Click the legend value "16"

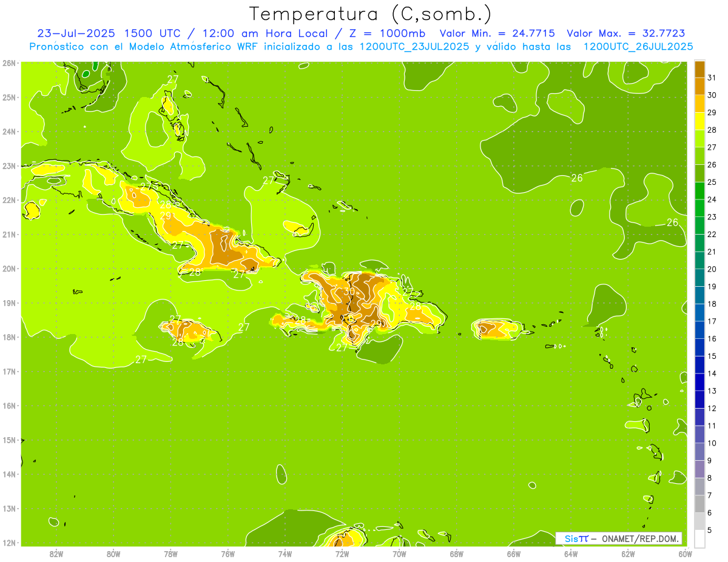pos(712,339)
